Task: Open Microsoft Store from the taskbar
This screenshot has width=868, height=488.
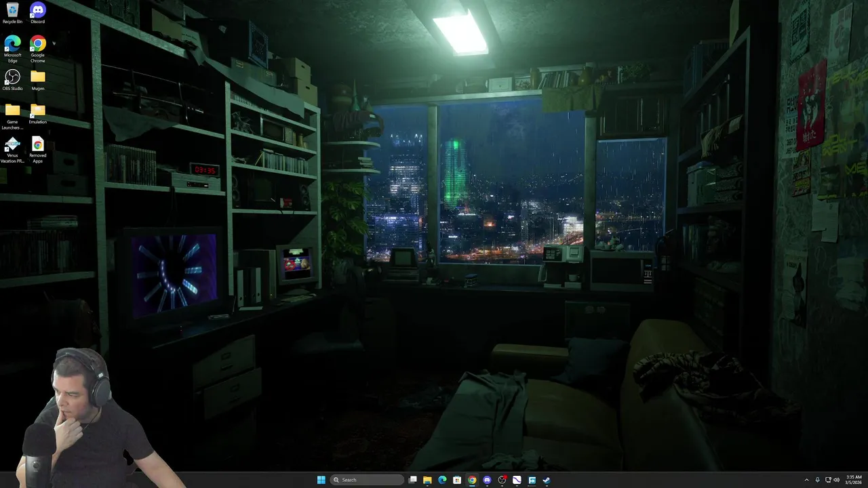Action: [x=457, y=480]
